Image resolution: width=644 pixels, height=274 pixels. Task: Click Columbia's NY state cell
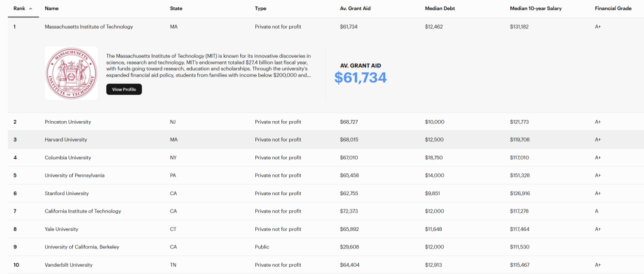coord(174,158)
